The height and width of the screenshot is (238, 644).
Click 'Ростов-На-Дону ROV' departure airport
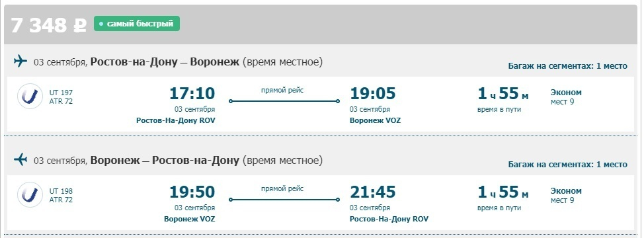coord(175,120)
